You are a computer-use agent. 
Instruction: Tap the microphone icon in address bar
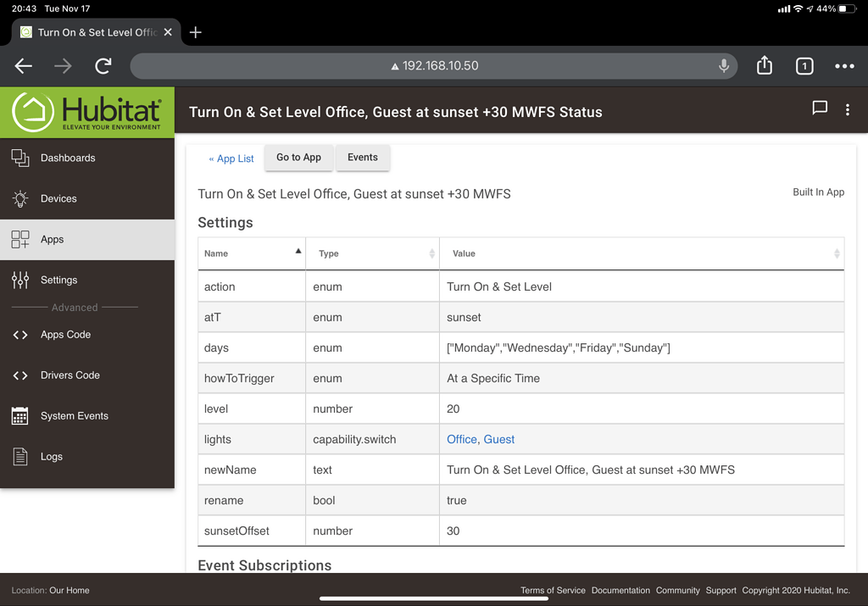[724, 66]
